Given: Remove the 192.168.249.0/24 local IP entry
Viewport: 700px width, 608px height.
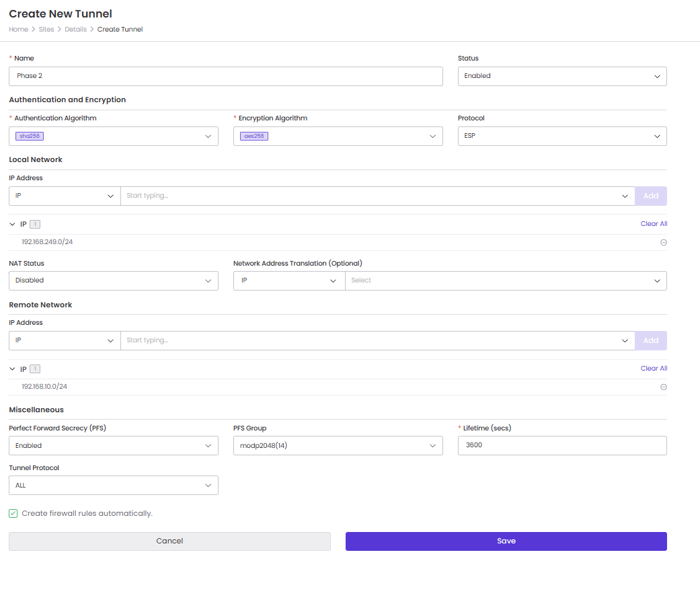Looking at the screenshot, I should coord(664,242).
